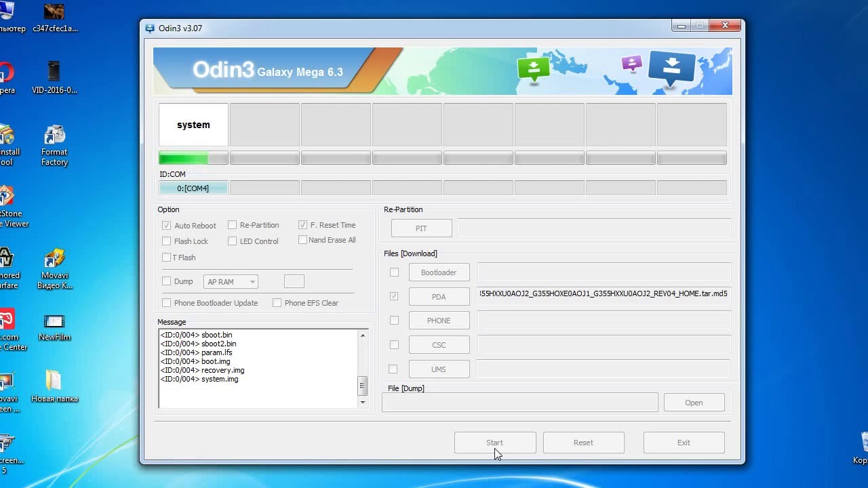The height and width of the screenshot is (488, 868).
Task: Enable the Dump checkbox
Action: (166, 281)
